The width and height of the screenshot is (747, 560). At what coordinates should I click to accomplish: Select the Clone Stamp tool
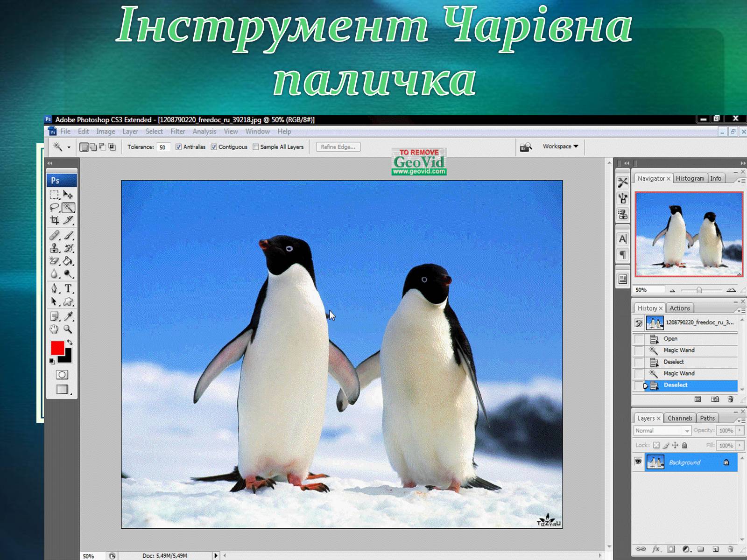click(x=55, y=248)
